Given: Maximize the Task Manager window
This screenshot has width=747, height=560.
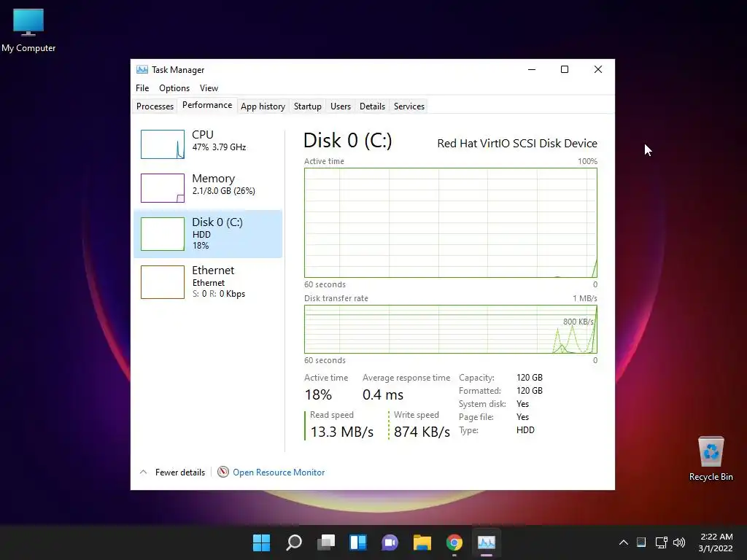Looking at the screenshot, I should [565, 69].
